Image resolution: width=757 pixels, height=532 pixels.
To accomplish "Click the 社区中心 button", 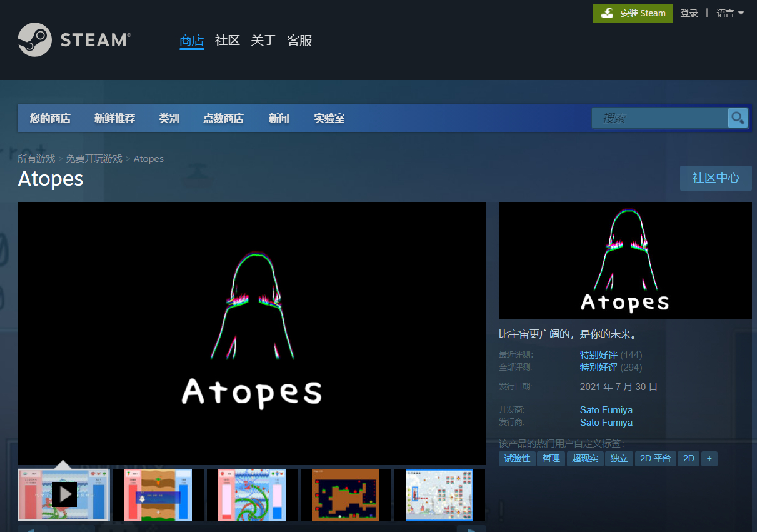I will click(x=716, y=178).
